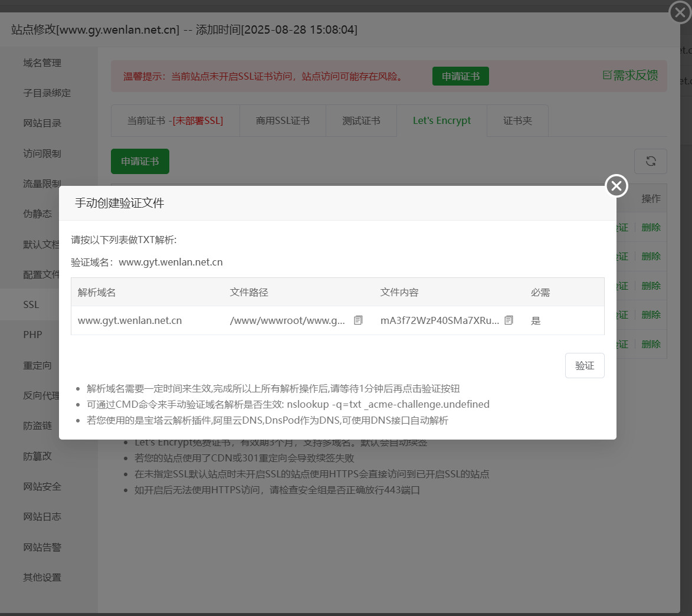
Task: Open 防盗链 in sidebar
Action: 38,426
